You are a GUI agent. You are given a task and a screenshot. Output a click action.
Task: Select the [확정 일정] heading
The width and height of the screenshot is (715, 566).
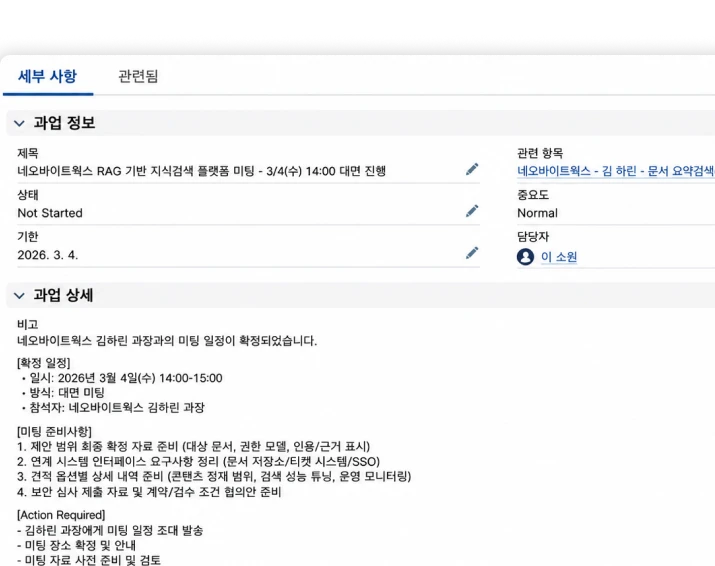click(x=44, y=363)
